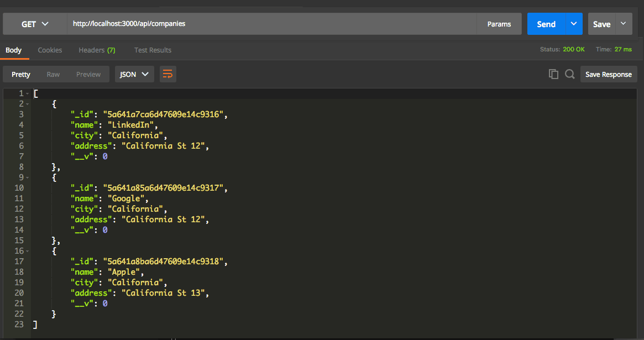Select the Raw view mode
The image size is (644, 340).
coord(53,74)
